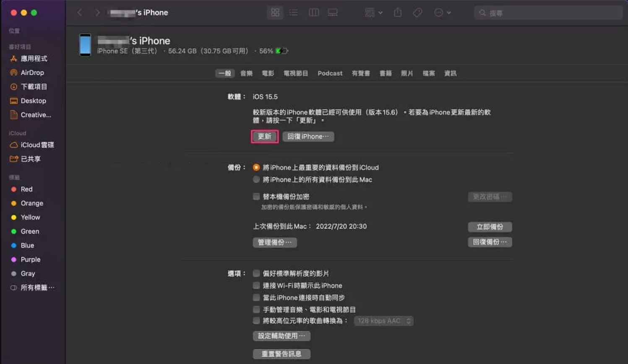Image resolution: width=628 pixels, height=364 pixels.
Task: Click the tag icon in toolbar
Action: pyautogui.click(x=417, y=13)
